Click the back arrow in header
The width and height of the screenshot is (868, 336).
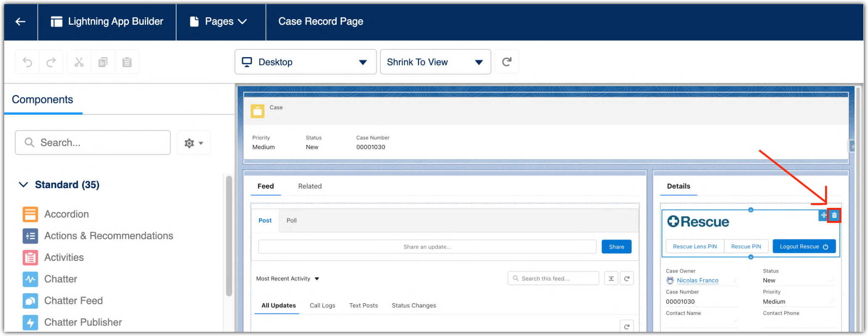21,22
